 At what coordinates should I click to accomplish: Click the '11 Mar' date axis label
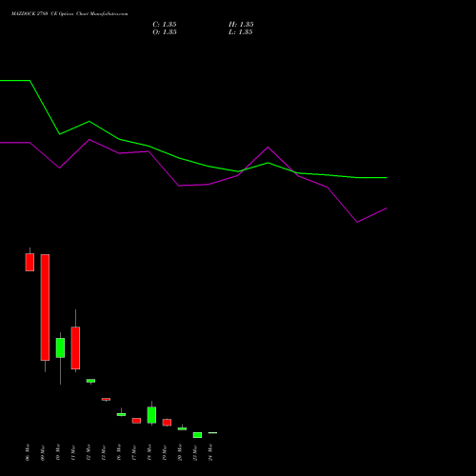[73, 453]
